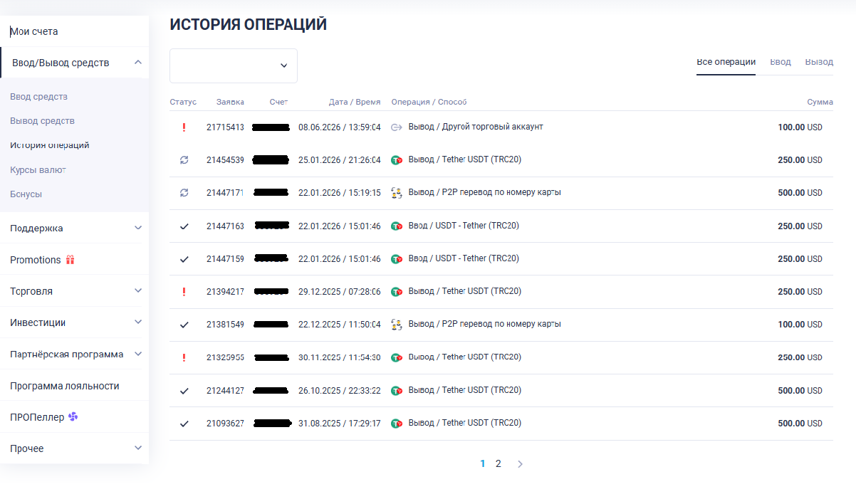The image size is (856, 504).
Task: Click 'Вывод / Другой торговый аккаунт' text
Action: click(476, 127)
